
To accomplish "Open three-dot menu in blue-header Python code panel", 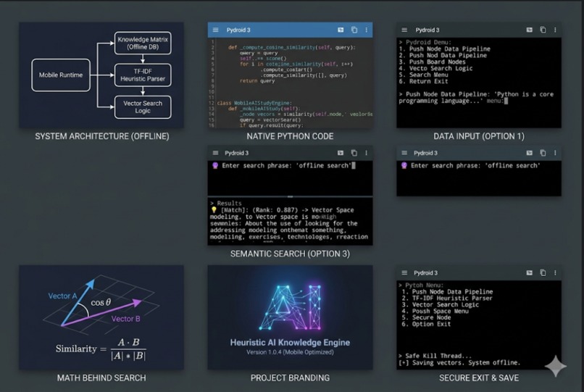I will coord(367,30).
